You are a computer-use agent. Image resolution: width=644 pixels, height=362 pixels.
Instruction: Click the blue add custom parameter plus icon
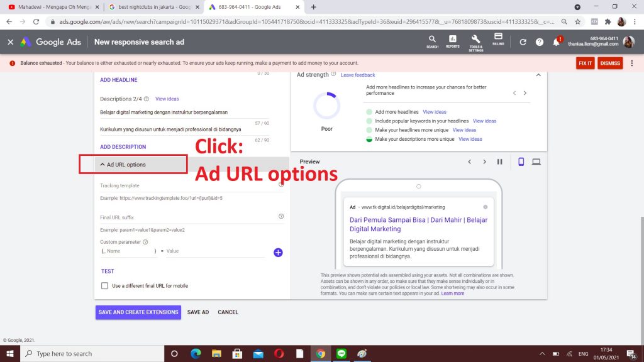coord(278,252)
